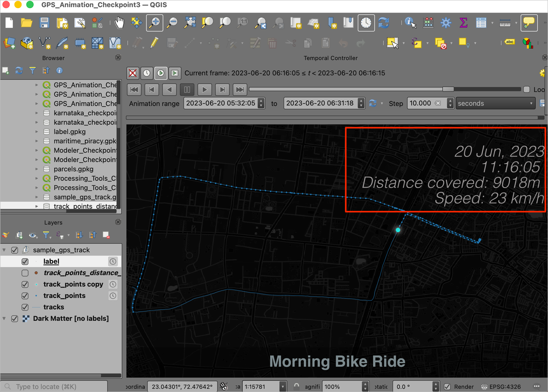Select label.gpkg in the Browser panel
The width and height of the screenshot is (548, 392).
coord(70,132)
